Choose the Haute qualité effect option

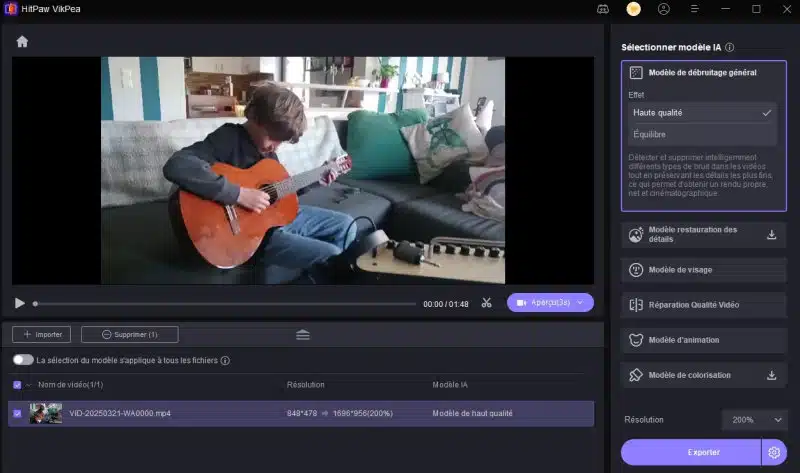pyautogui.click(x=702, y=113)
